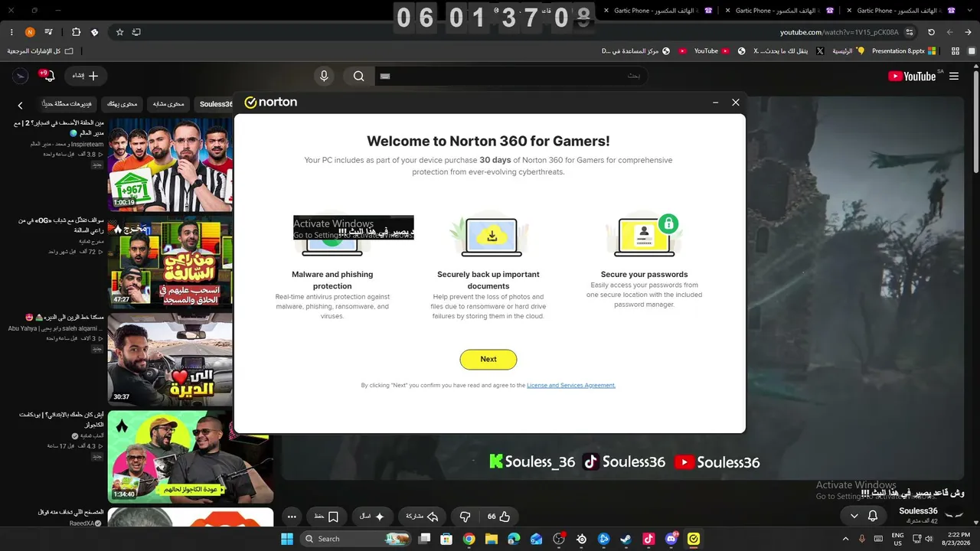Viewport: 980px width, 551px height.
Task: Select the Souless36 filter chip
Action: pyautogui.click(x=215, y=104)
